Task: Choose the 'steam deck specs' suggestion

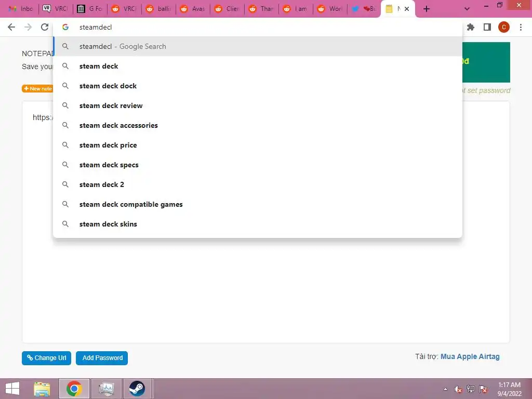Action: coord(258,165)
